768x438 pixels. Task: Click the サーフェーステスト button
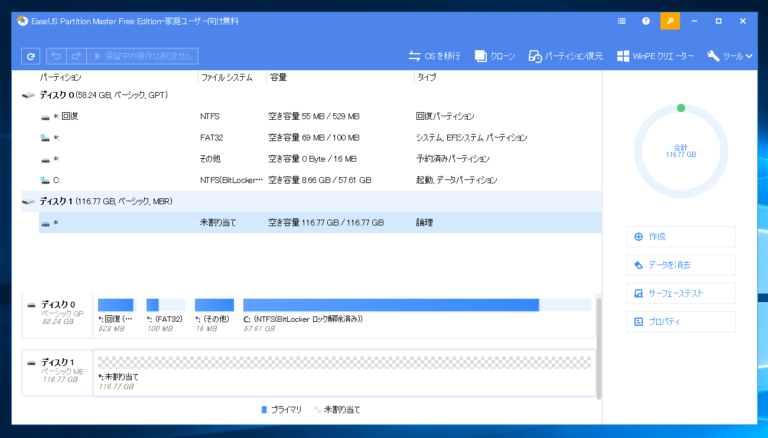coord(681,293)
